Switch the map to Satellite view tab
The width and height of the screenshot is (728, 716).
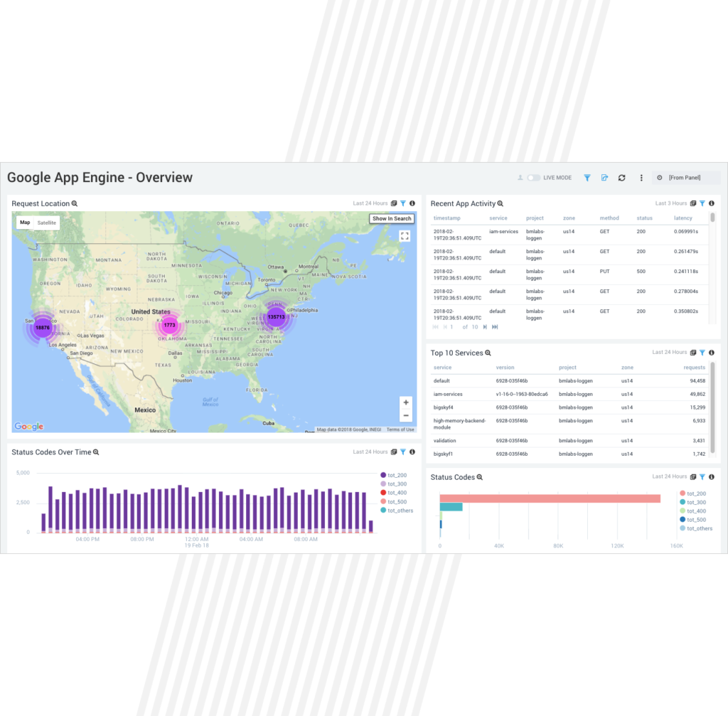tap(46, 223)
